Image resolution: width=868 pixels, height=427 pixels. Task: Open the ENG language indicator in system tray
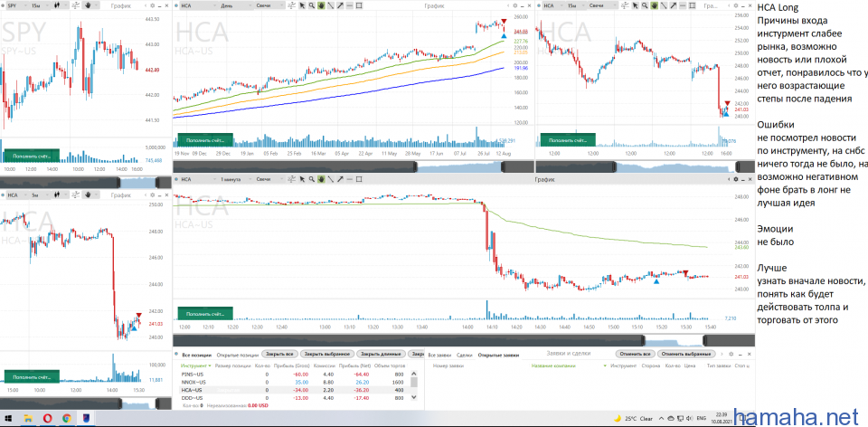(x=701, y=419)
